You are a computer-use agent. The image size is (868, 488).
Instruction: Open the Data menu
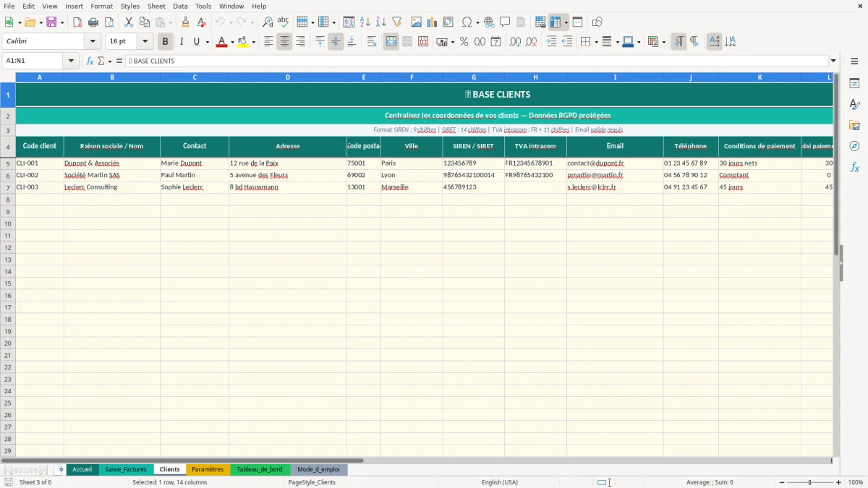(180, 6)
